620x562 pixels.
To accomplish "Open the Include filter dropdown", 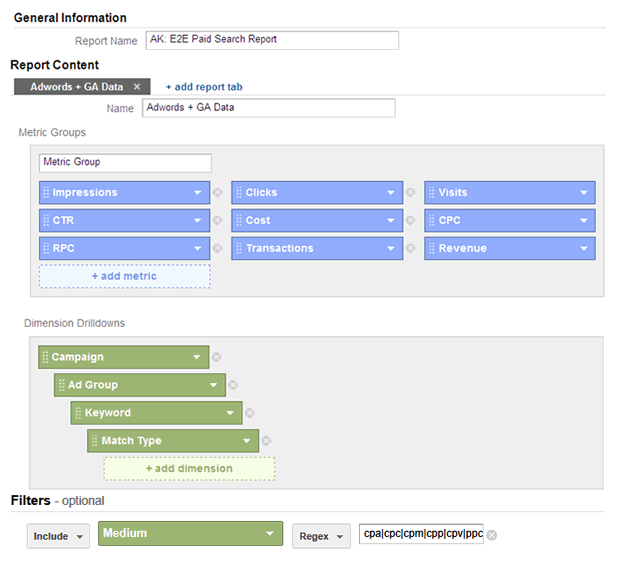I will 59,536.
